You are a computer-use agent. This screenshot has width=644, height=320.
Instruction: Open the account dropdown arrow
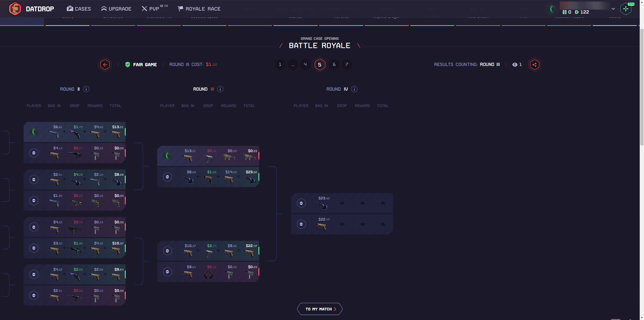coord(613,9)
